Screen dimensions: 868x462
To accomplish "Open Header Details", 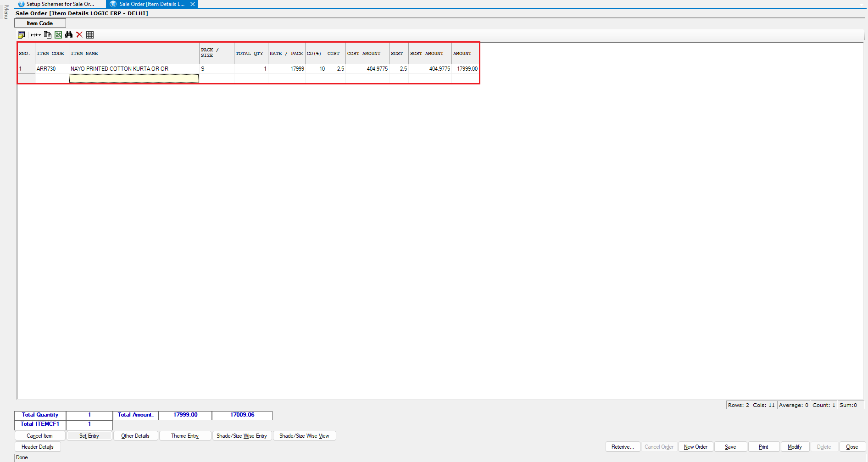I will point(38,447).
